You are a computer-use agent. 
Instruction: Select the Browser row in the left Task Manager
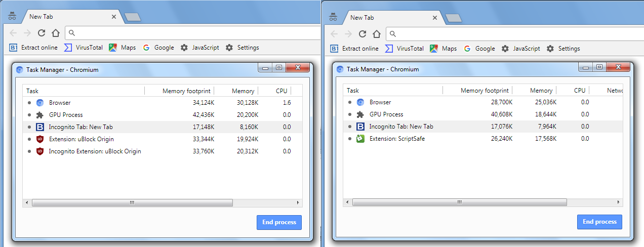163,103
